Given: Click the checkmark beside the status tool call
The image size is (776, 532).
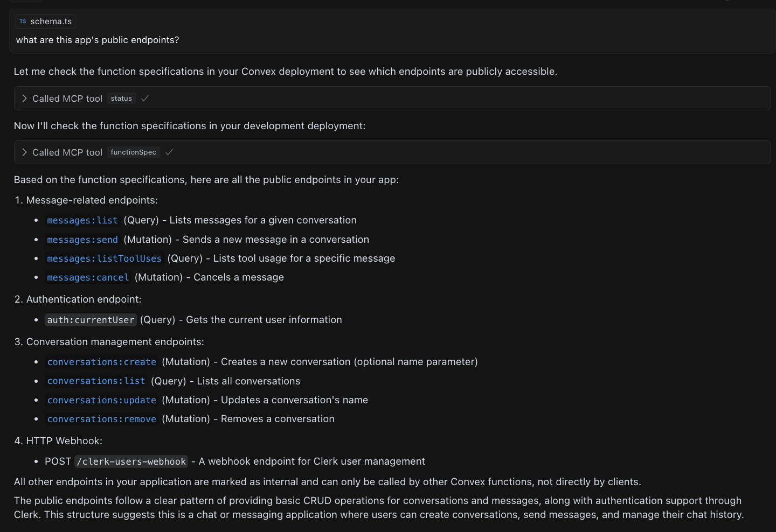Looking at the screenshot, I should [145, 99].
